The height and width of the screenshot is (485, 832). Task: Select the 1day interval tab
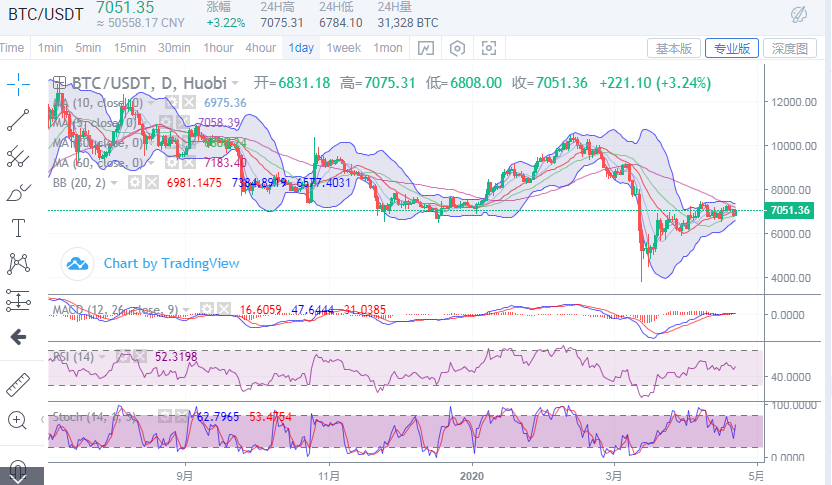(x=301, y=48)
